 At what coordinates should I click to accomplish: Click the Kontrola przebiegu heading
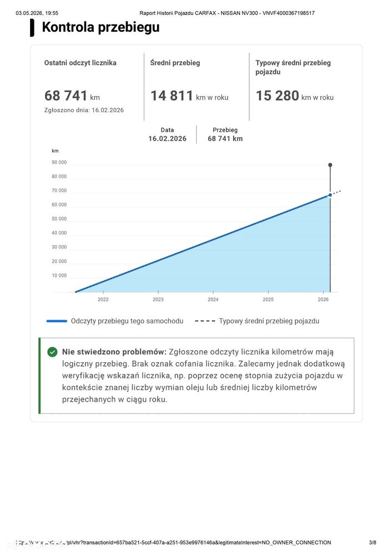(100, 27)
